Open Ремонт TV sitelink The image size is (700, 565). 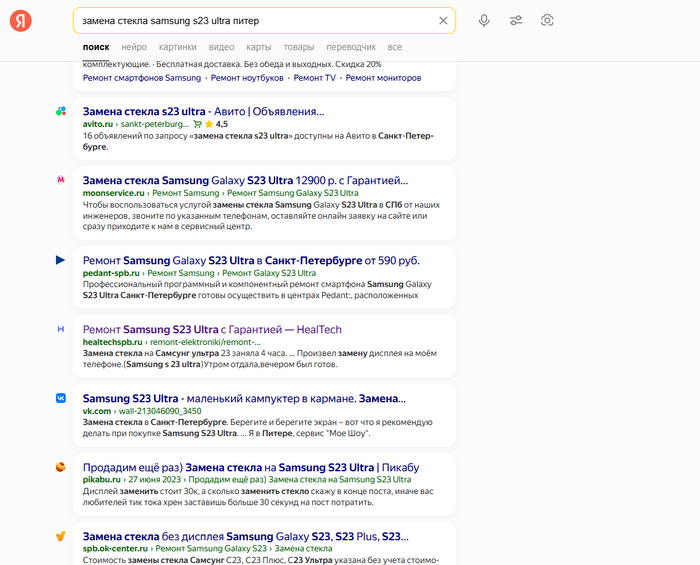click(x=314, y=78)
